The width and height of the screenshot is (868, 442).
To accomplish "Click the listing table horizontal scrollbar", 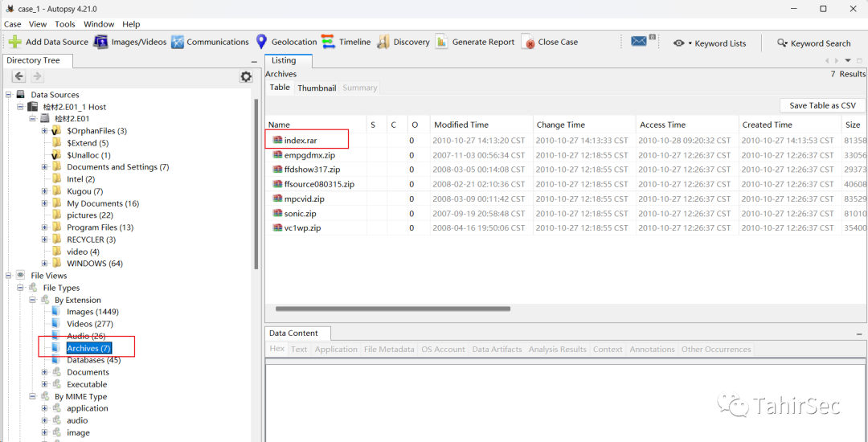I will pos(392,309).
